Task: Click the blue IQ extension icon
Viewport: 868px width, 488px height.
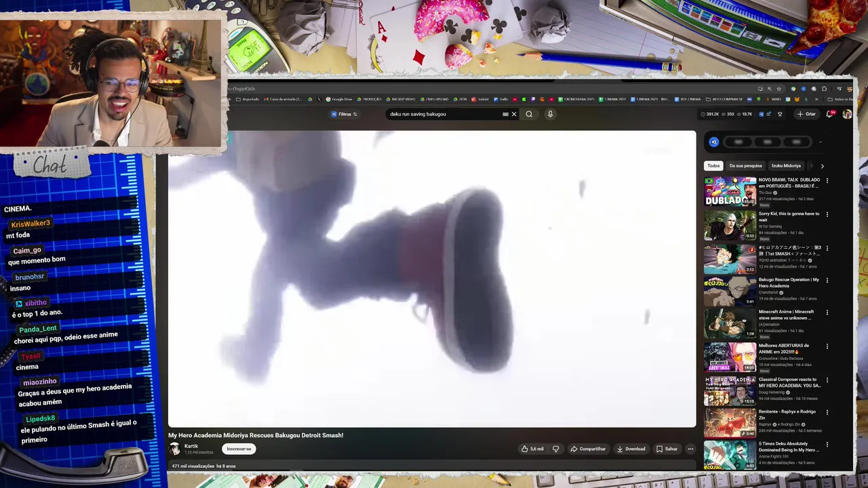Action: [x=713, y=142]
